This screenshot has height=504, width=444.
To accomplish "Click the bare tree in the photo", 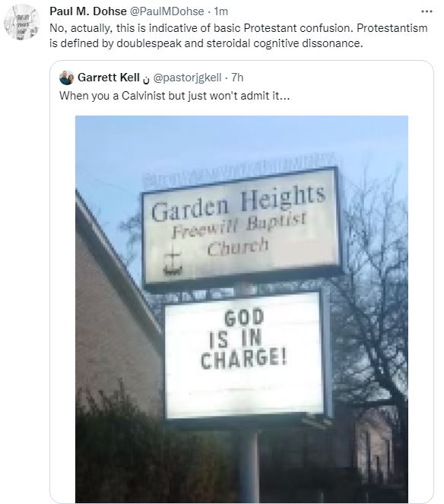I will click(x=373, y=290).
